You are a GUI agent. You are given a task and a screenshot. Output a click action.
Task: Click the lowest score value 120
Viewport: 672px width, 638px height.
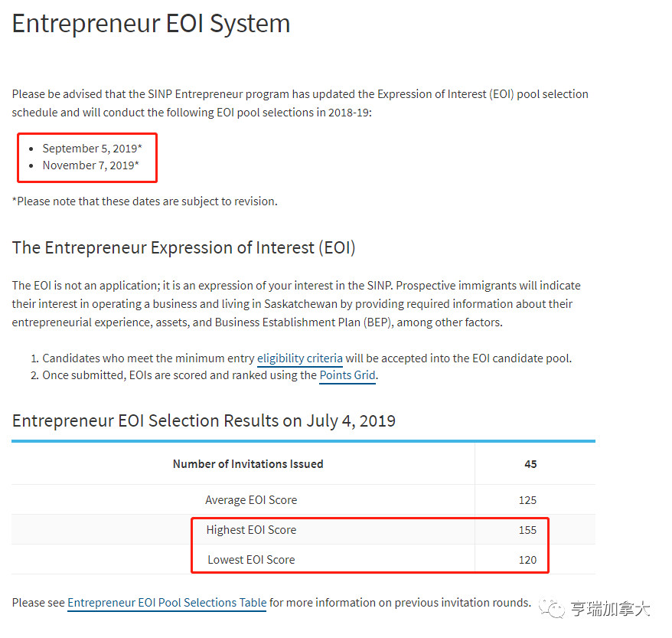click(527, 560)
